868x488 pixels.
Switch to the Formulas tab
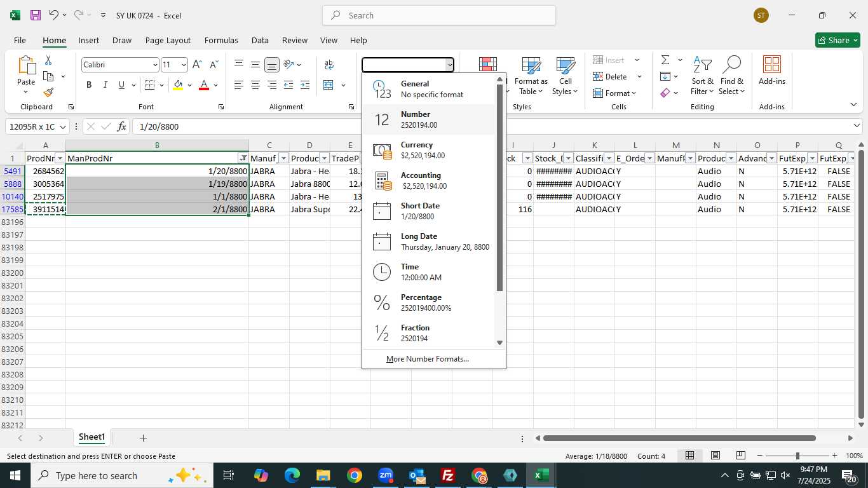point(221,40)
